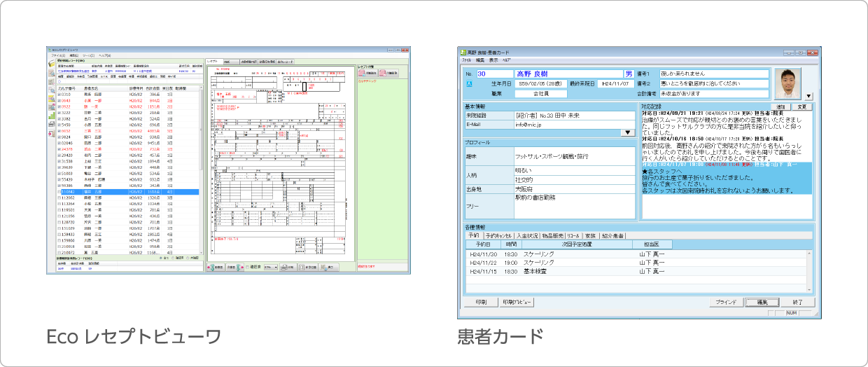This screenshot has width=868, height=367.
Task: Click the patient No. field showing 30
Action: tap(495, 74)
